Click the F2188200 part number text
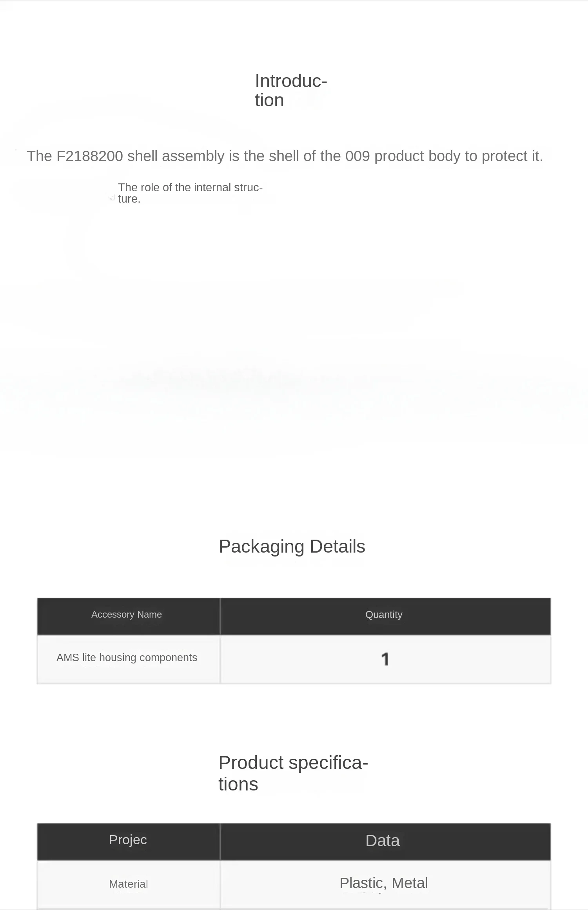 (90, 156)
